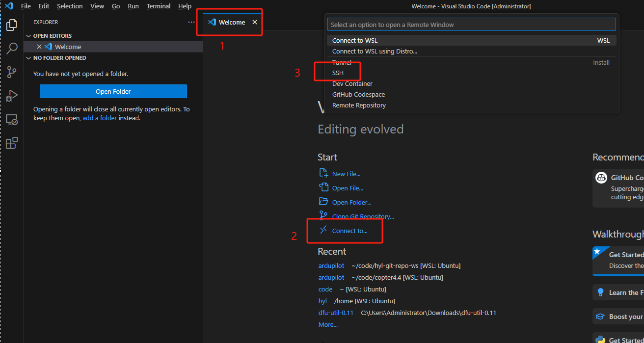
Task: Choose the Remote Repository option
Action: pos(471,105)
